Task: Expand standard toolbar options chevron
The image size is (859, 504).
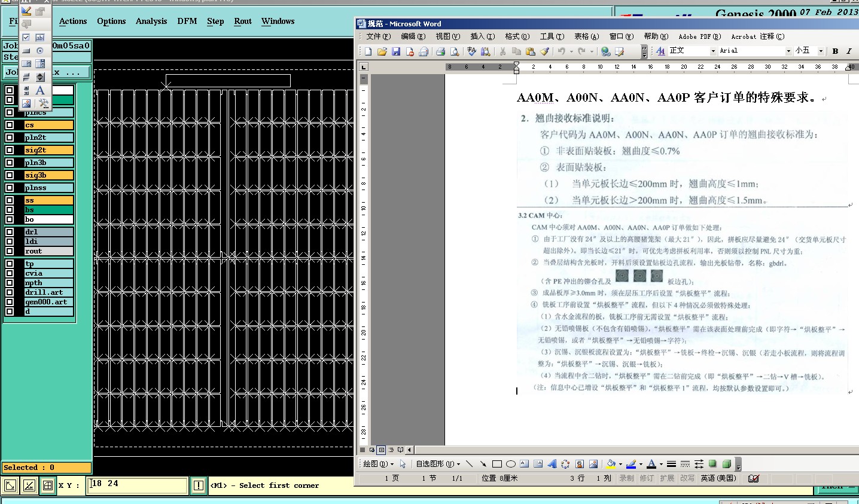Action: tap(644, 51)
